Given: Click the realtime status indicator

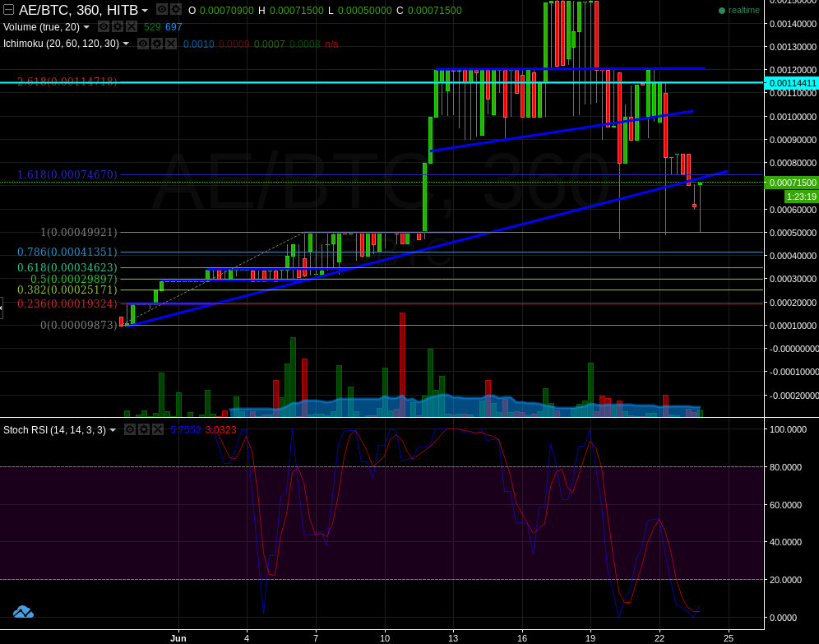Looking at the screenshot, I should [739, 11].
